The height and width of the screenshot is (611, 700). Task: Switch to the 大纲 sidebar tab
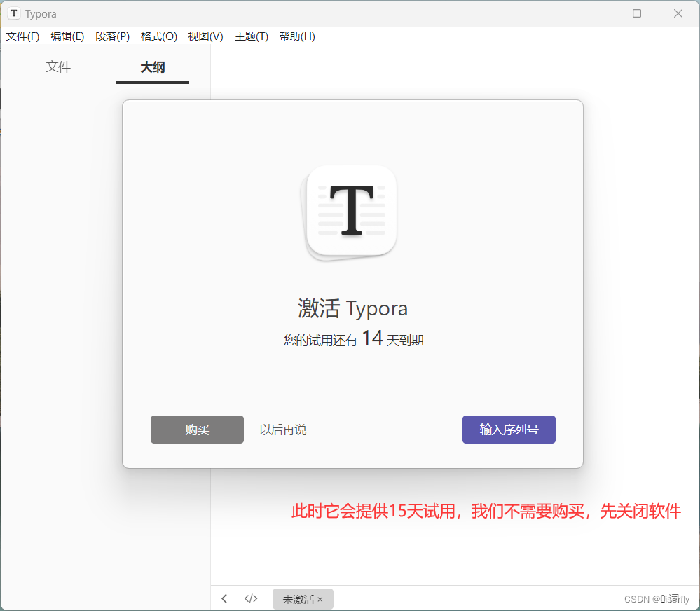tap(152, 67)
